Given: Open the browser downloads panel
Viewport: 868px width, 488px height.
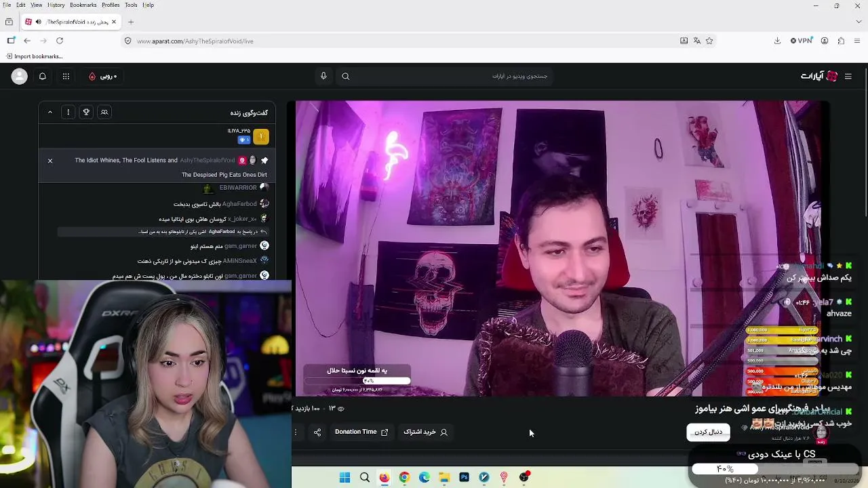Looking at the screenshot, I should point(777,41).
